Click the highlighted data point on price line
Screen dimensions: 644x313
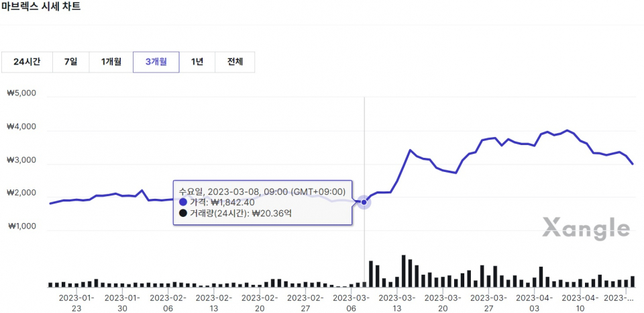[364, 202]
